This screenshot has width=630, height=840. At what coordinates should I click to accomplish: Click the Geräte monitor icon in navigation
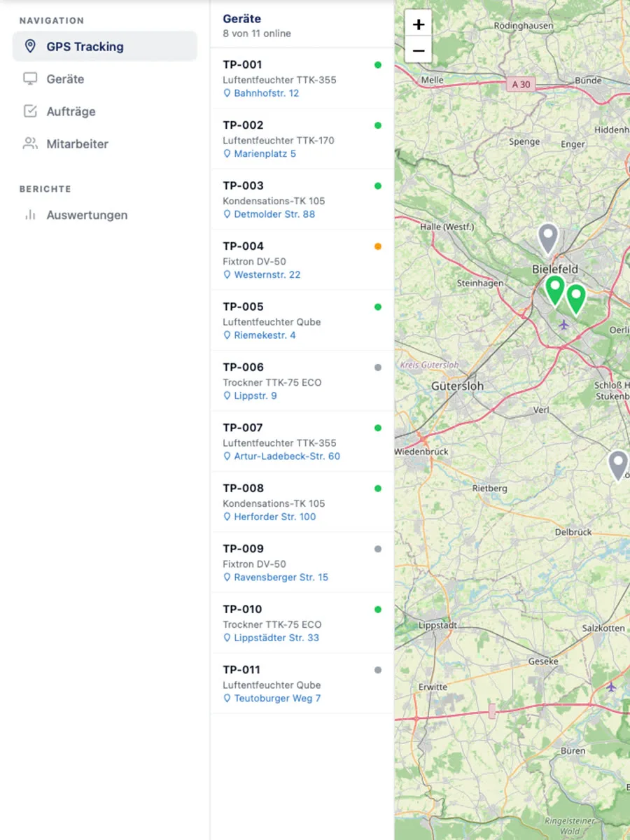click(30, 79)
